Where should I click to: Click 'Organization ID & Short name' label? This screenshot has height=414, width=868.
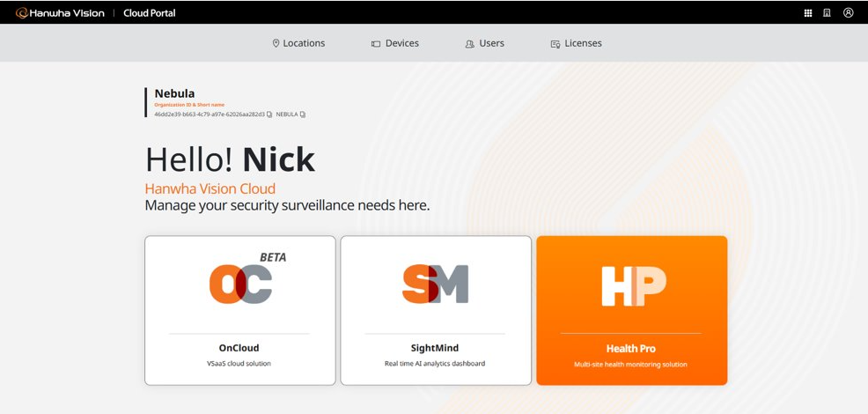click(189, 105)
